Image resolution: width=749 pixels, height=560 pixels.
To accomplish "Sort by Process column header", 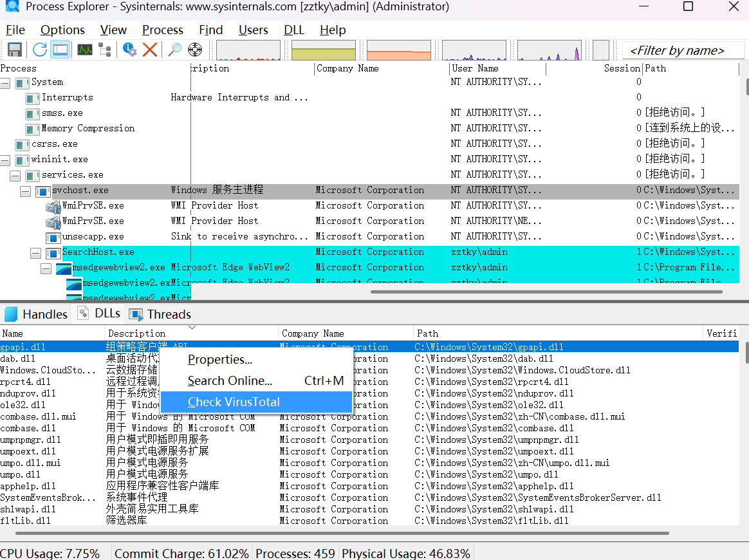I will tap(95, 68).
